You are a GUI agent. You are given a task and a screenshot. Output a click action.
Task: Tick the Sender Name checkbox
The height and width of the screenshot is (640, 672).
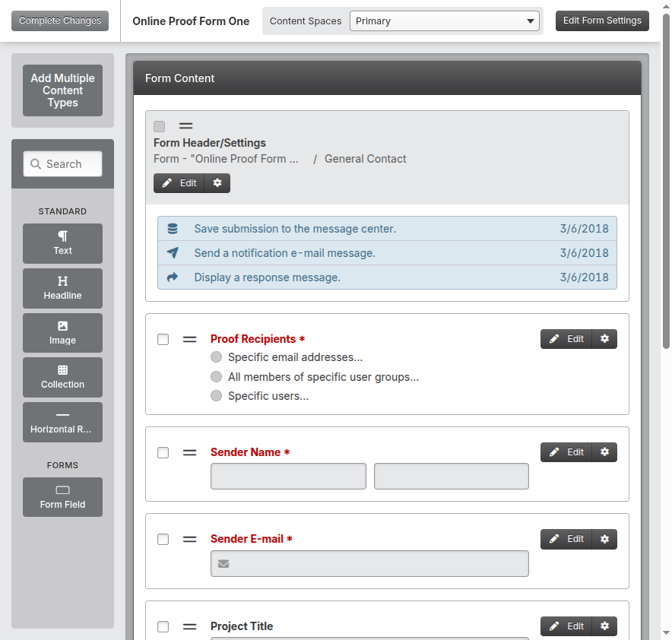(163, 452)
